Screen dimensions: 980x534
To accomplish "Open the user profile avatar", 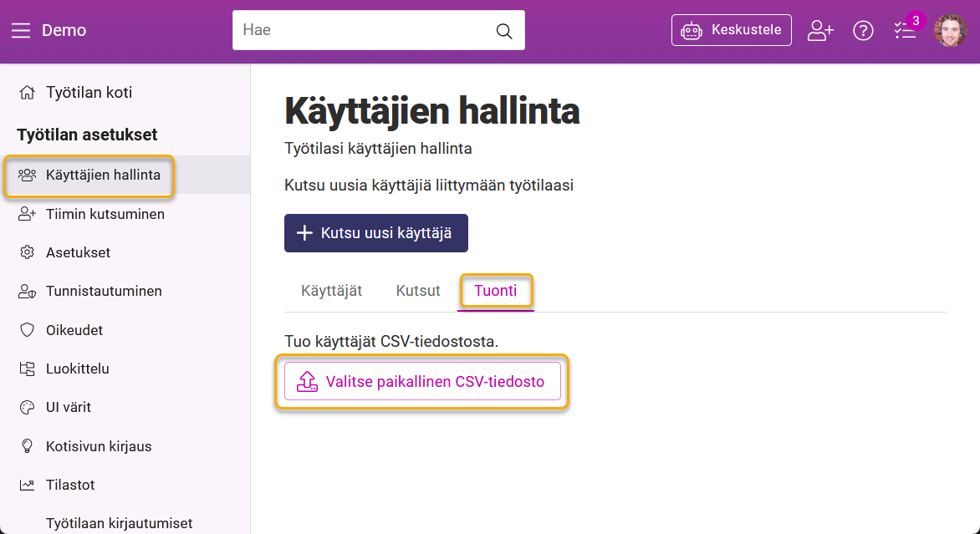I will (x=950, y=30).
